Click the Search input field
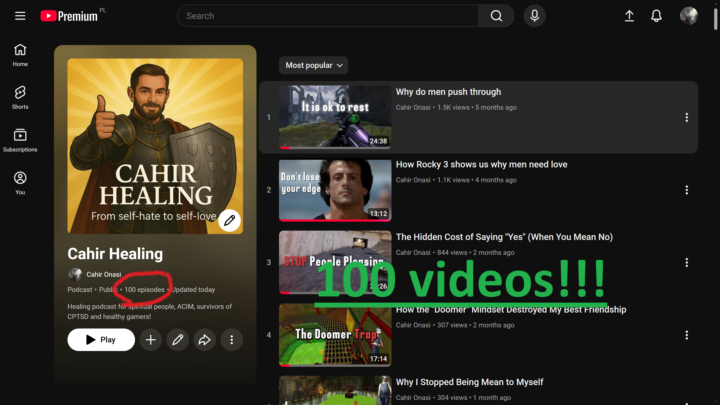The height and width of the screenshot is (405, 720). point(328,16)
